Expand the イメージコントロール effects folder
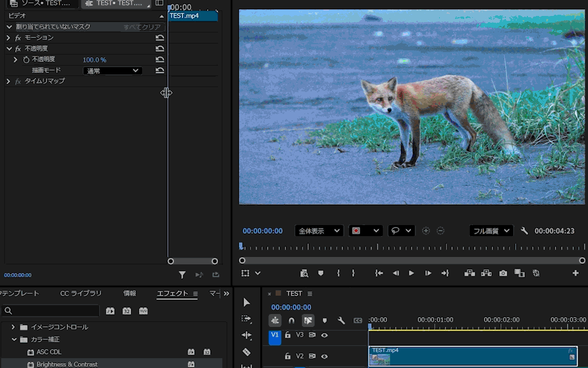This screenshot has height=368, width=588. (x=13, y=327)
